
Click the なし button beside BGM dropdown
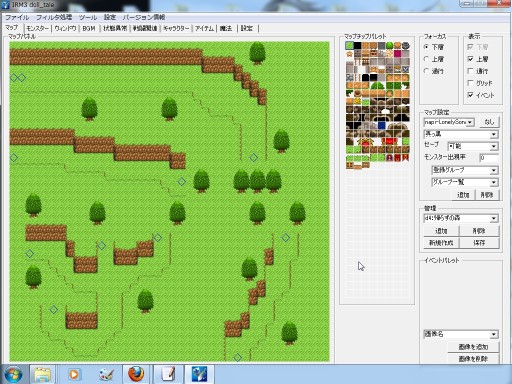tap(489, 122)
